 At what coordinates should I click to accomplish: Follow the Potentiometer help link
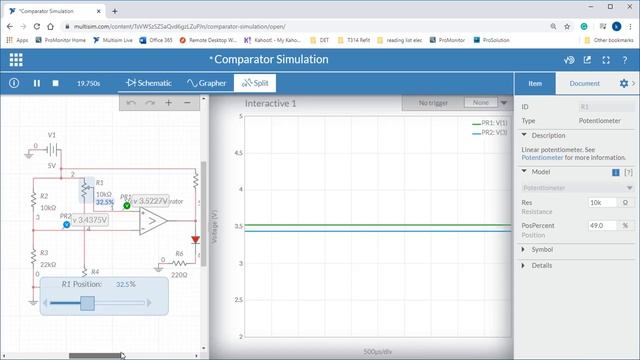(x=542, y=158)
